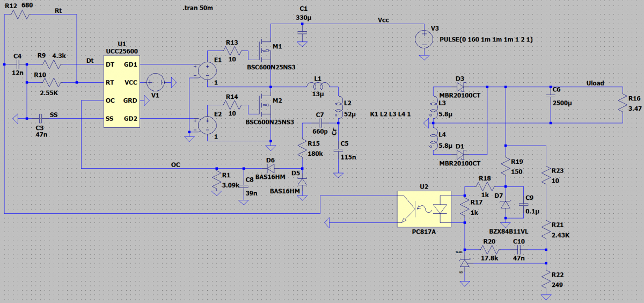The image size is (644, 303).
Task: Select resistor R21 symbol
Action: [x=546, y=230]
